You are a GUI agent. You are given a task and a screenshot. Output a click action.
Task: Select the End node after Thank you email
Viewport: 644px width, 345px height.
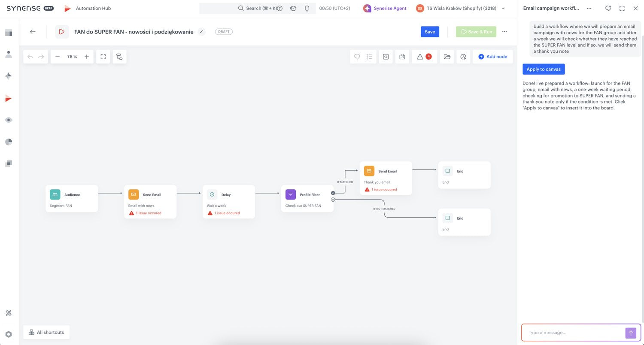pos(464,175)
